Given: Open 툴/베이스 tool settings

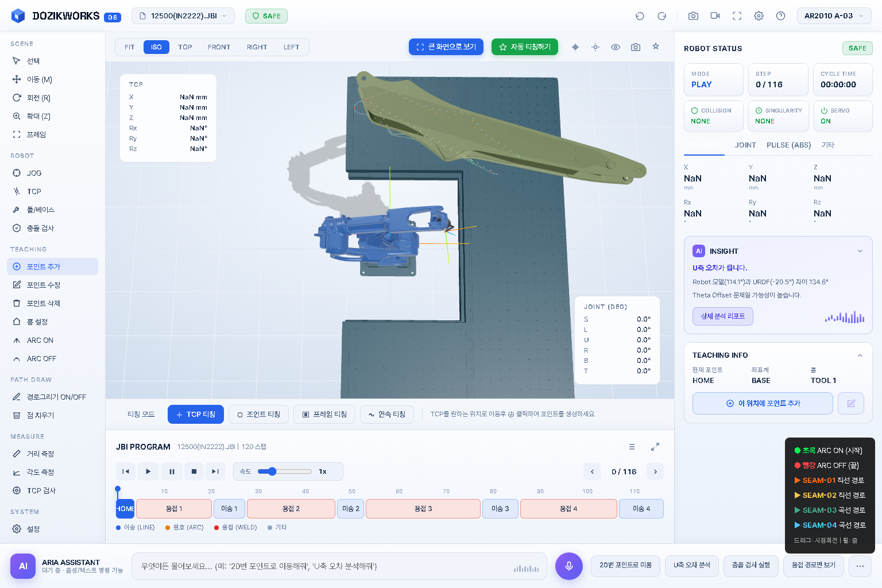Looking at the screenshot, I should [52, 210].
